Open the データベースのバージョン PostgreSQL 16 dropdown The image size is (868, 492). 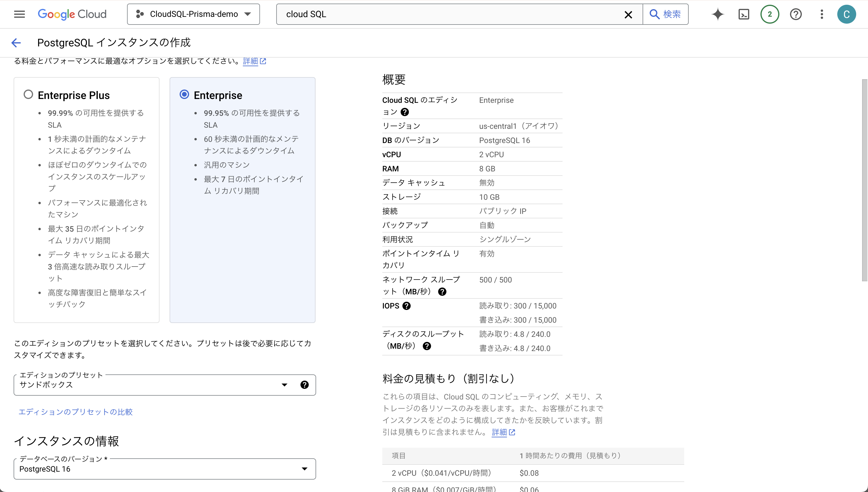tap(305, 469)
